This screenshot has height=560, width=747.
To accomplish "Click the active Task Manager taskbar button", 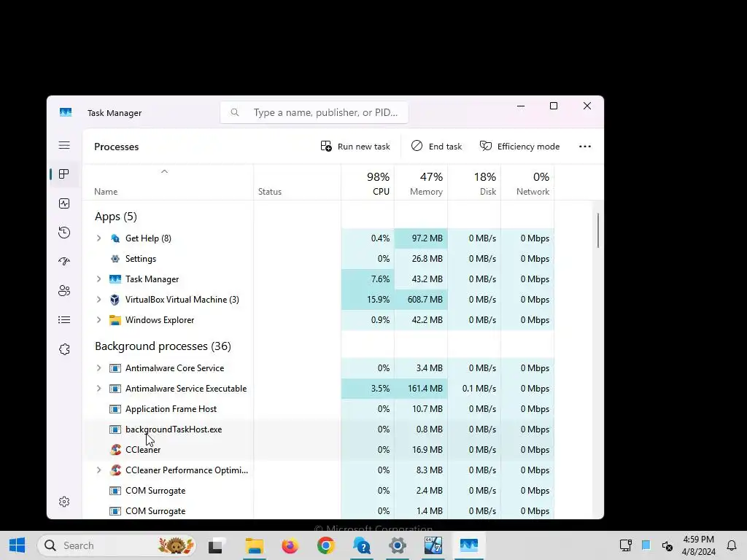I will (x=469, y=545).
